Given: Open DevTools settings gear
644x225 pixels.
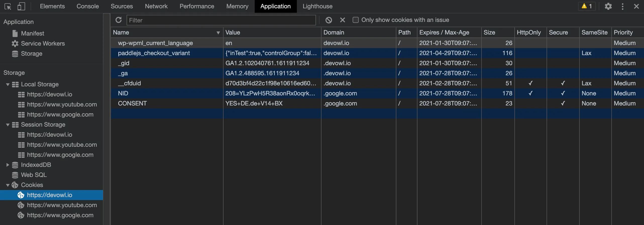Looking at the screenshot, I should tap(608, 7).
